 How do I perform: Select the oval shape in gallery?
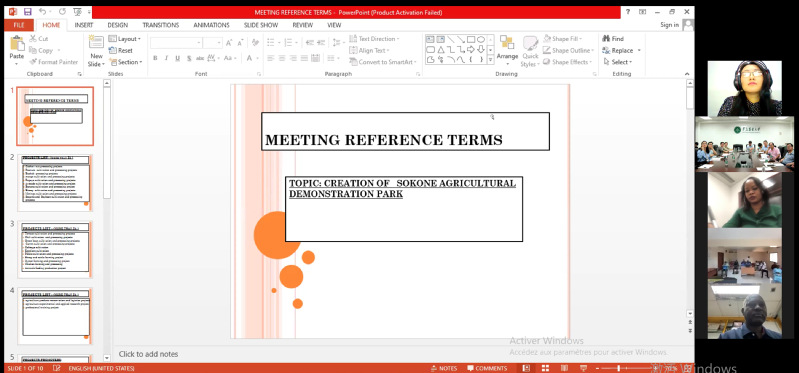(481, 39)
